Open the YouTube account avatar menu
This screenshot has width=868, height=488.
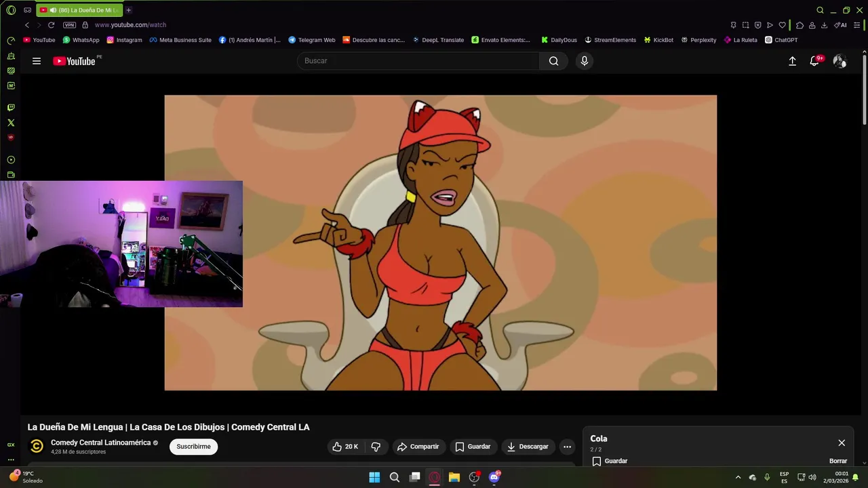pos(840,61)
